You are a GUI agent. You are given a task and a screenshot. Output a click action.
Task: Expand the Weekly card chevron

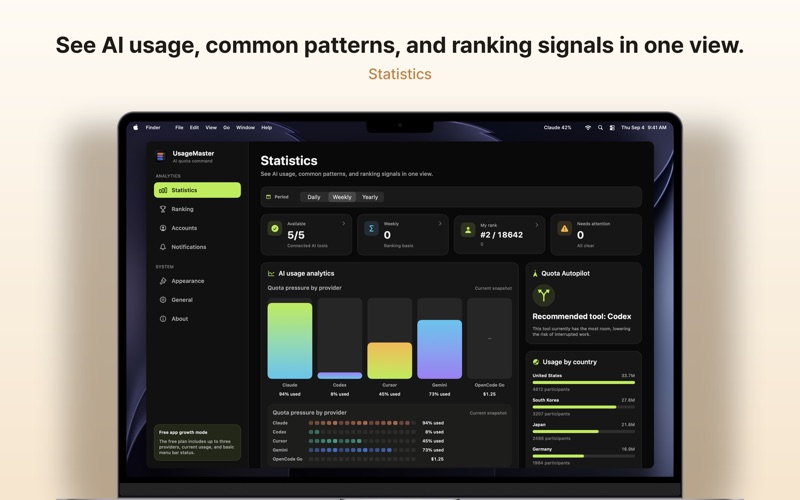(440, 223)
